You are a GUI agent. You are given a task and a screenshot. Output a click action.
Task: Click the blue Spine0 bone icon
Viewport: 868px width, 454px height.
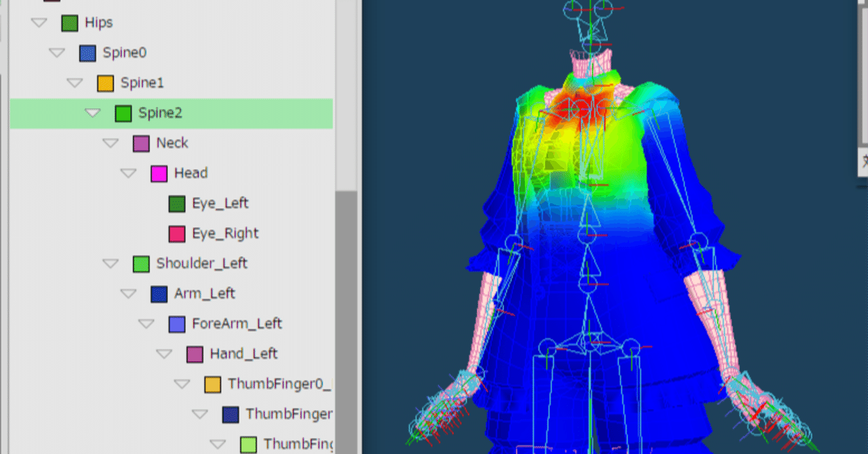click(87, 53)
